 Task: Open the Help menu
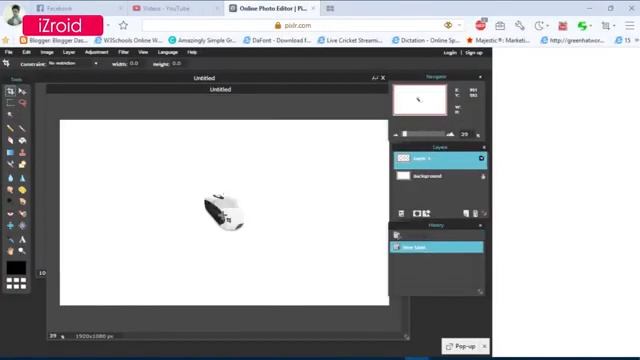click(192, 52)
